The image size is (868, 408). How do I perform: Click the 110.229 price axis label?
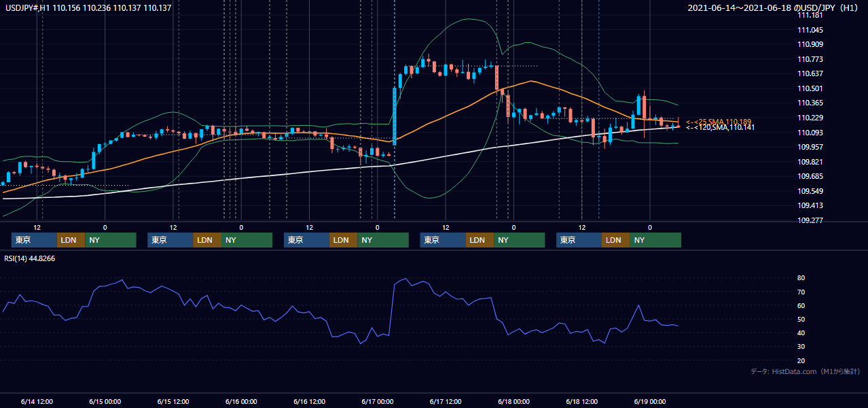click(811, 118)
